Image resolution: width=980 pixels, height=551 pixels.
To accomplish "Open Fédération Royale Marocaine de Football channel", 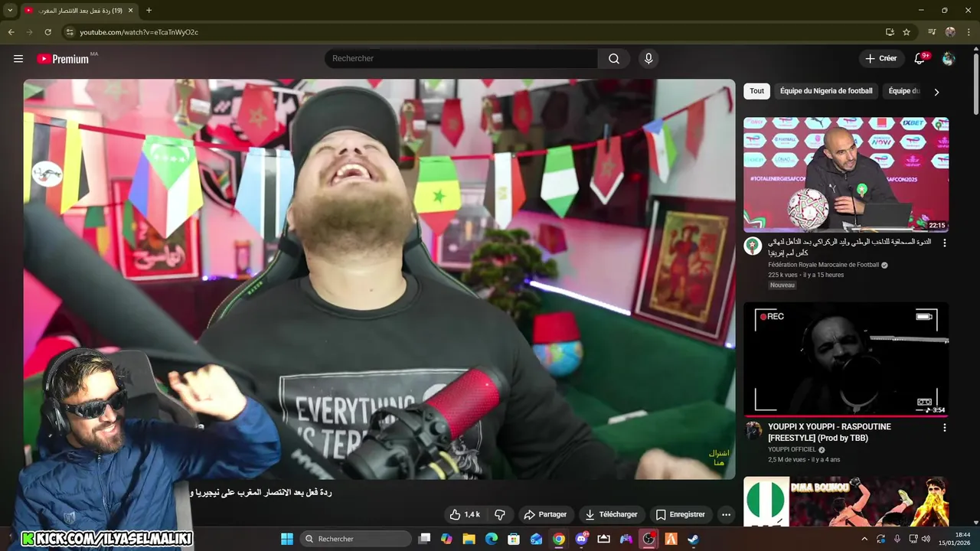I will pyautogui.click(x=824, y=265).
